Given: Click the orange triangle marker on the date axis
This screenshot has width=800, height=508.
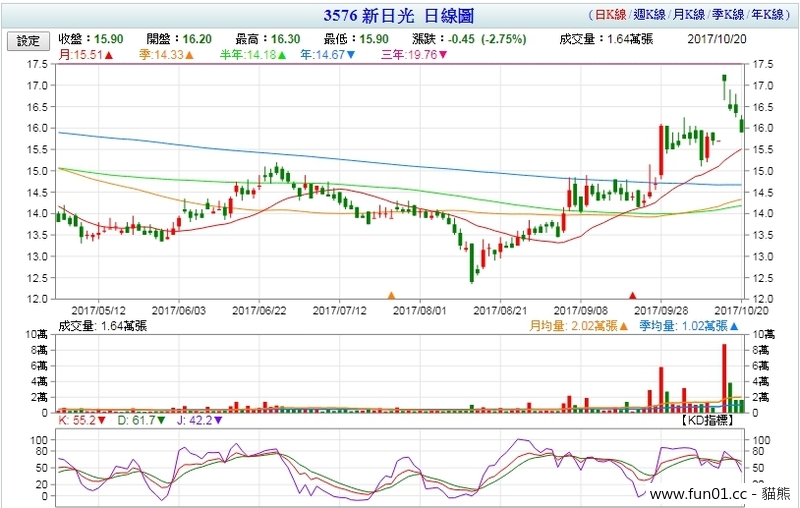Looking at the screenshot, I should point(392,296).
